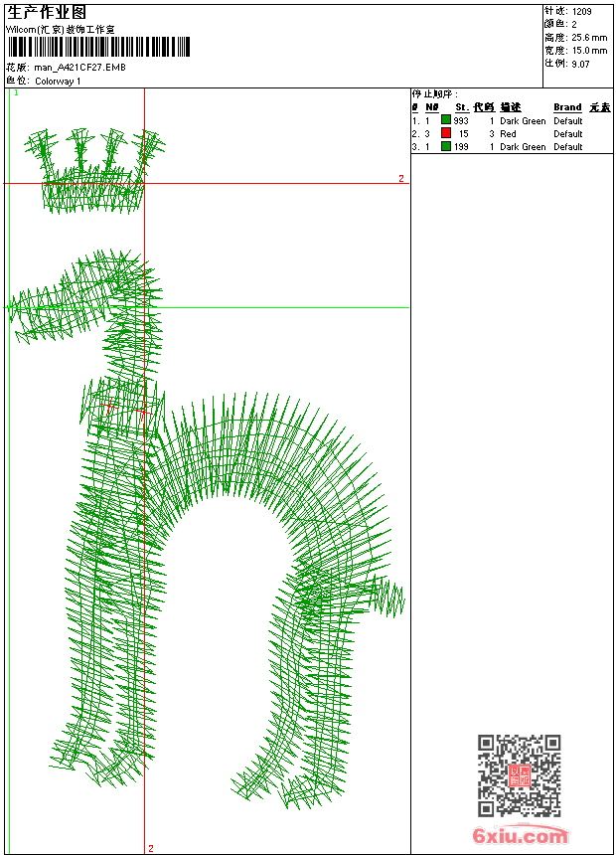This screenshot has height=855, width=616.
Task: Pick the green swatch beside 199 stitches
Action: 446,146
